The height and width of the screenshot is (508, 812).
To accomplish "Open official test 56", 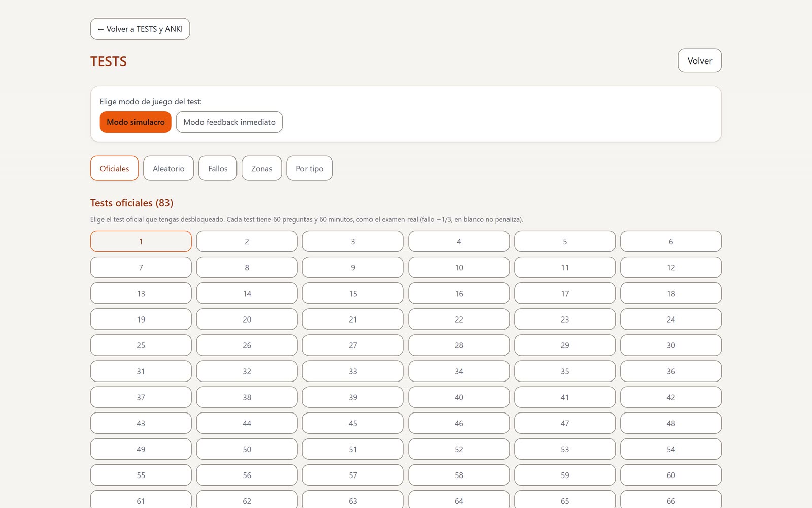I will (x=247, y=474).
